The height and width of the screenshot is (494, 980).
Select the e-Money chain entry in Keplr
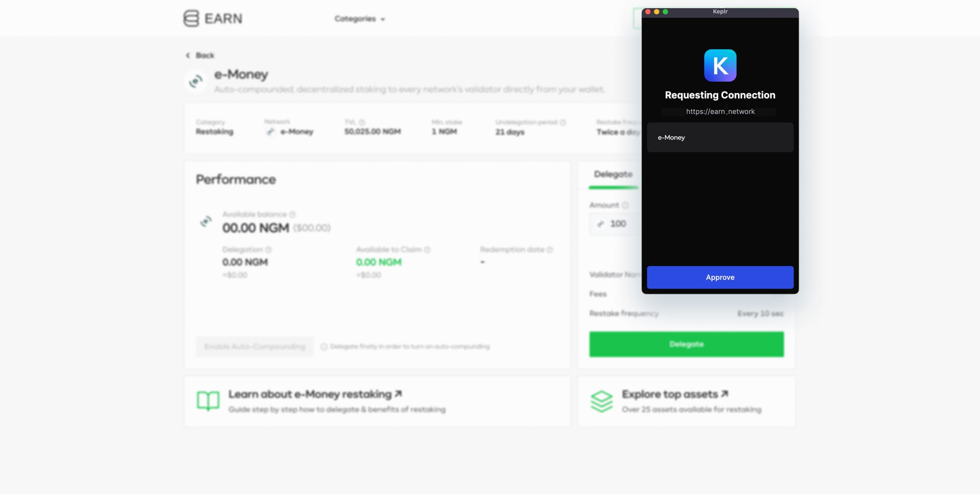click(x=720, y=137)
